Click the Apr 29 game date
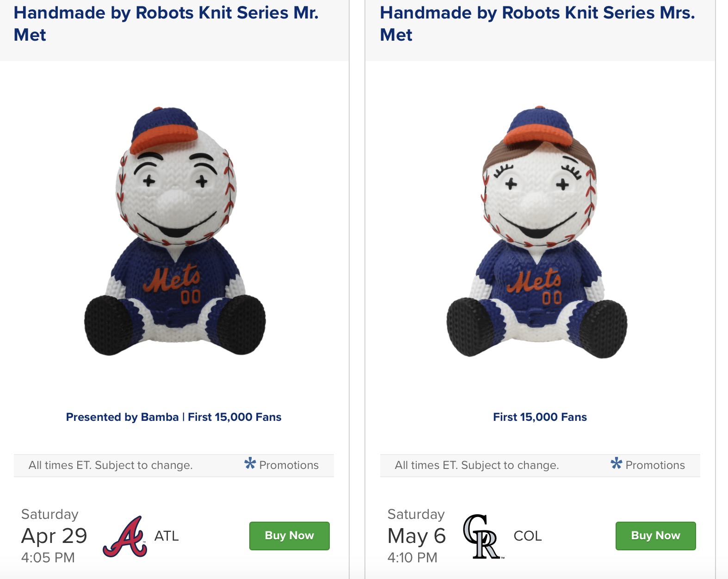The image size is (728, 579). 54,536
